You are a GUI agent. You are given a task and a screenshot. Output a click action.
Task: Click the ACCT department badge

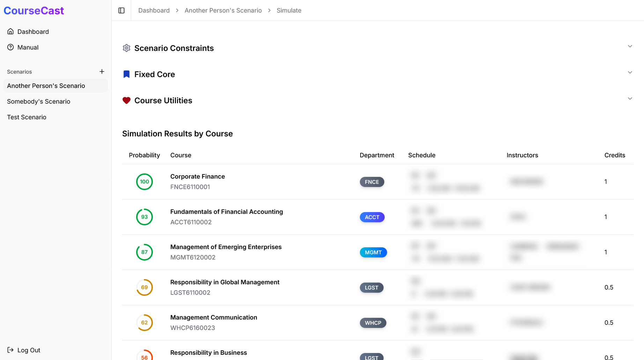(x=372, y=217)
